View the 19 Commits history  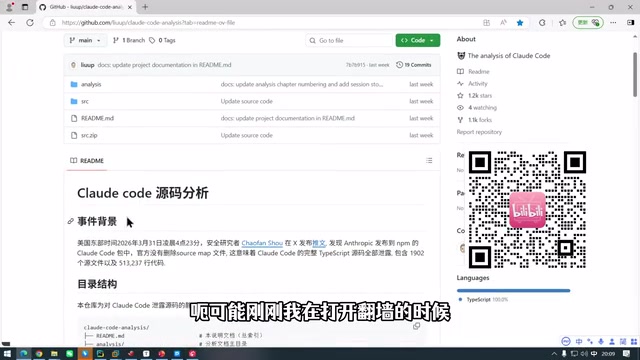tap(414, 65)
